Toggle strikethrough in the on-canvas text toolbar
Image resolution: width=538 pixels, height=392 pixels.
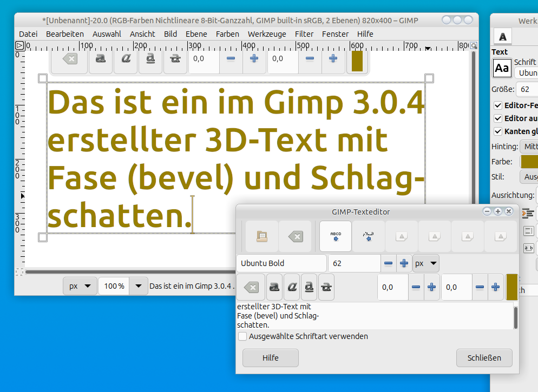click(x=175, y=59)
